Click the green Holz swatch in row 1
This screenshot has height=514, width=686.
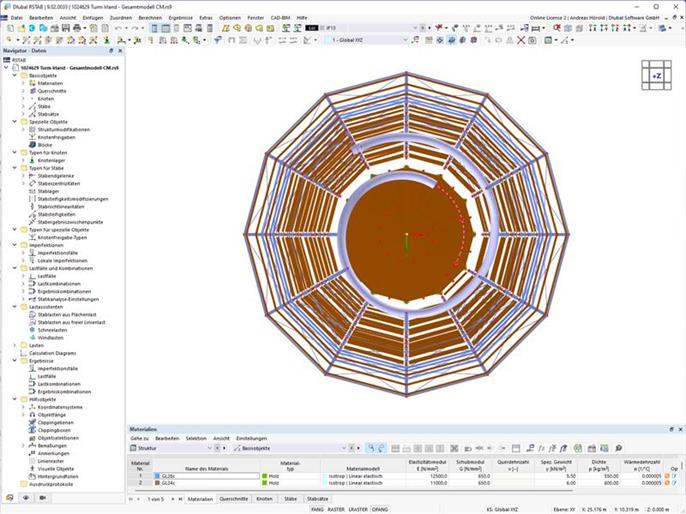point(264,476)
